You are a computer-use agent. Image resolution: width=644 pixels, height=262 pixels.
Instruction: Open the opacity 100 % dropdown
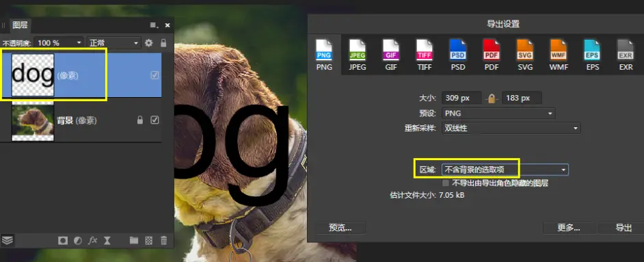pos(59,42)
